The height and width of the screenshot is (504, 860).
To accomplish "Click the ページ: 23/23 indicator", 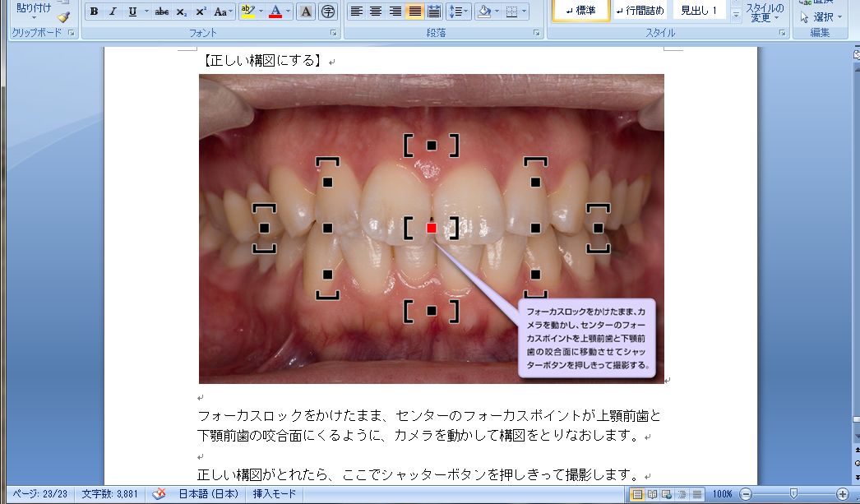I will (40, 494).
